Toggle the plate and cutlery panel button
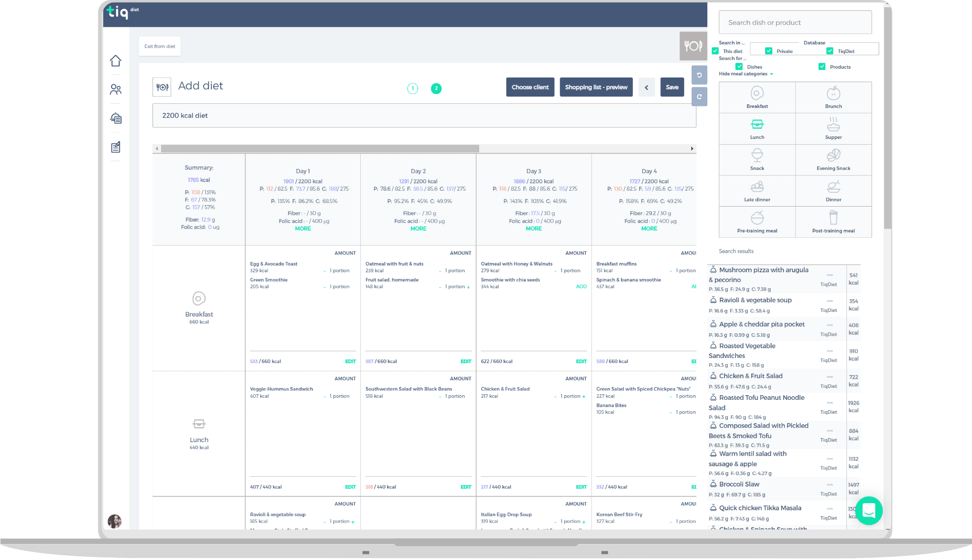This screenshot has height=560, width=972. tap(693, 46)
